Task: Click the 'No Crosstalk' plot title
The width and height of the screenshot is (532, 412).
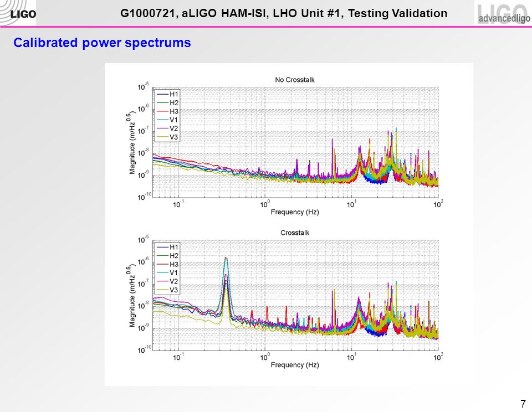Action: (x=294, y=80)
